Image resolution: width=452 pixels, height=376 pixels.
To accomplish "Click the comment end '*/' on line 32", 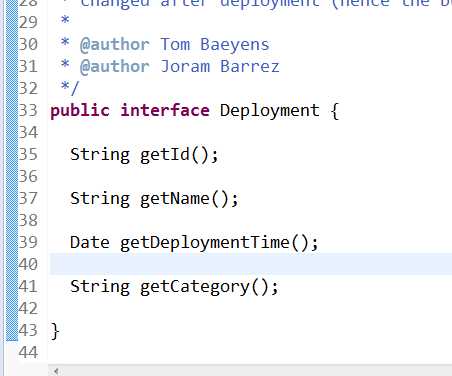I will click(70, 88).
